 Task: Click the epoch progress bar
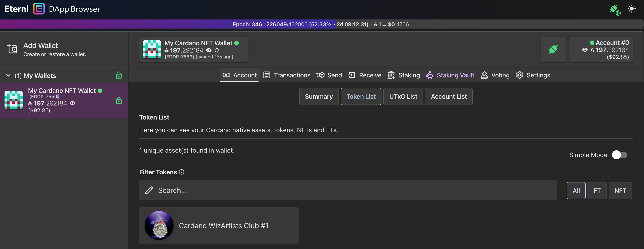tap(322, 24)
